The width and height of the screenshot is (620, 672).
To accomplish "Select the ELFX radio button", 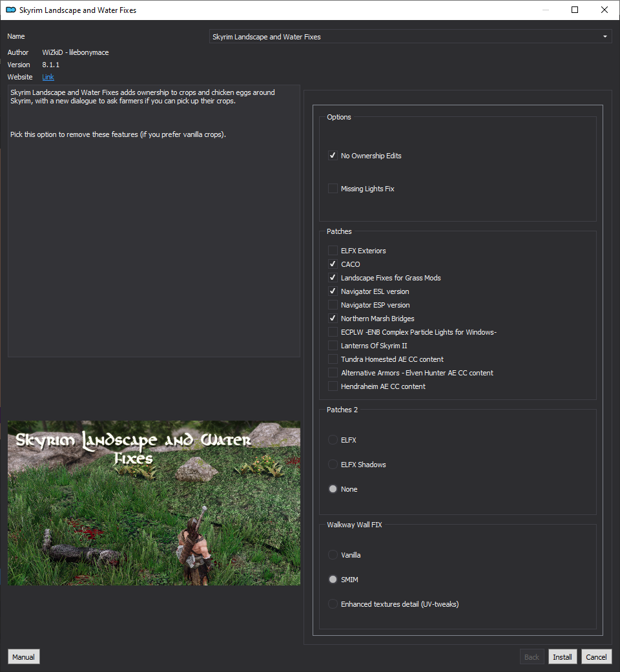I will click(333, 440).
